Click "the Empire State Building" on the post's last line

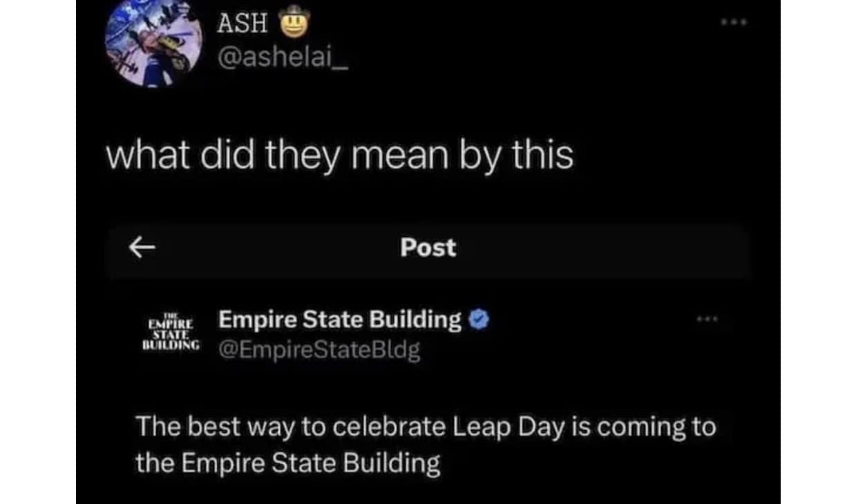click(288, 463)
